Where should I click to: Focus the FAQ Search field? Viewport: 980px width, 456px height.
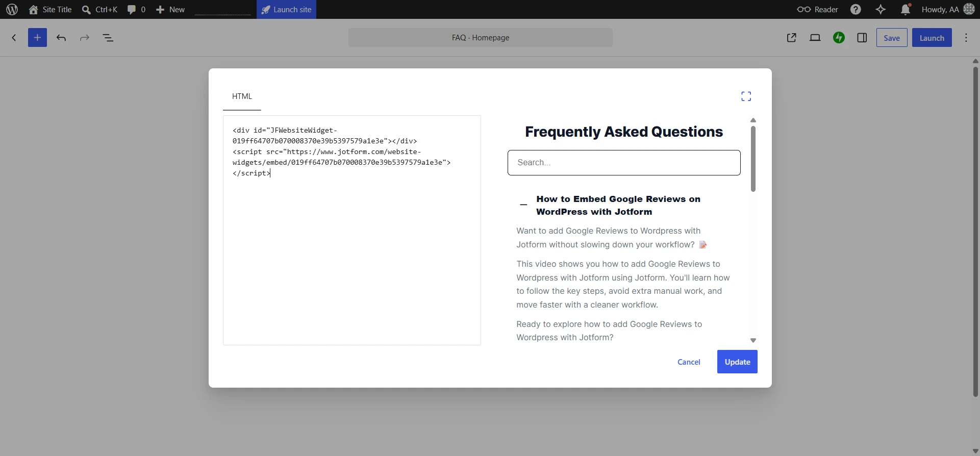coord(624,163)
